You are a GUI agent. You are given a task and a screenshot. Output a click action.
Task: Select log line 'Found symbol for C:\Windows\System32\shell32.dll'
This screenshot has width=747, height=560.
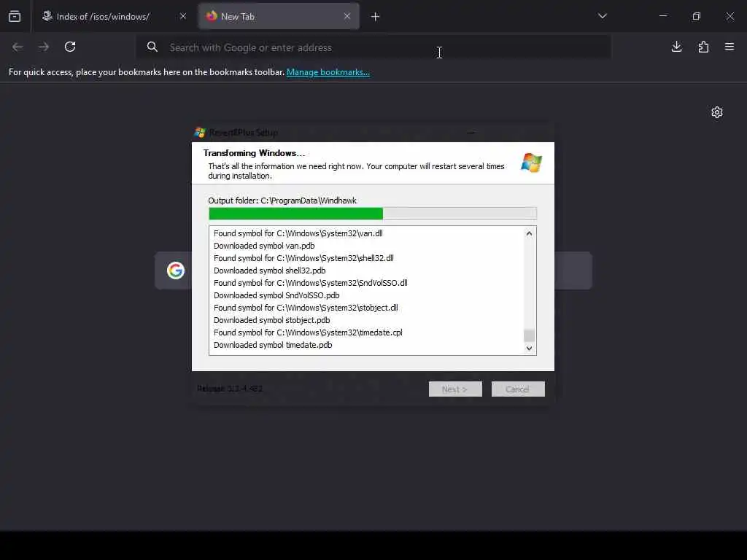(303, 258)
